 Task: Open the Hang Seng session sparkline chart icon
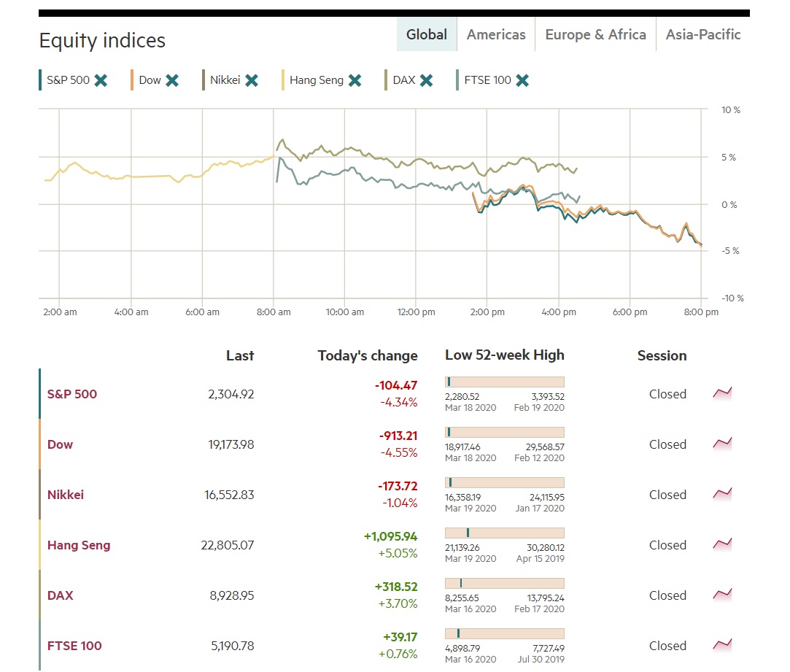[x=722, y=545]
